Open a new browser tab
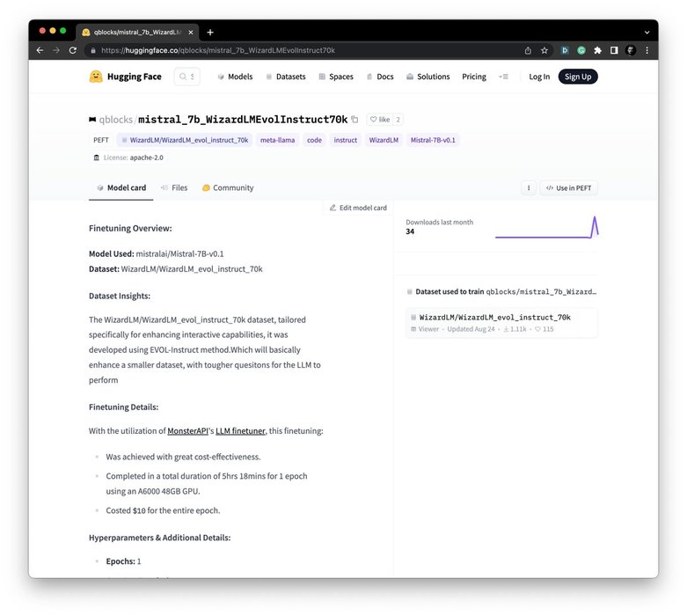 click(210, 32)
